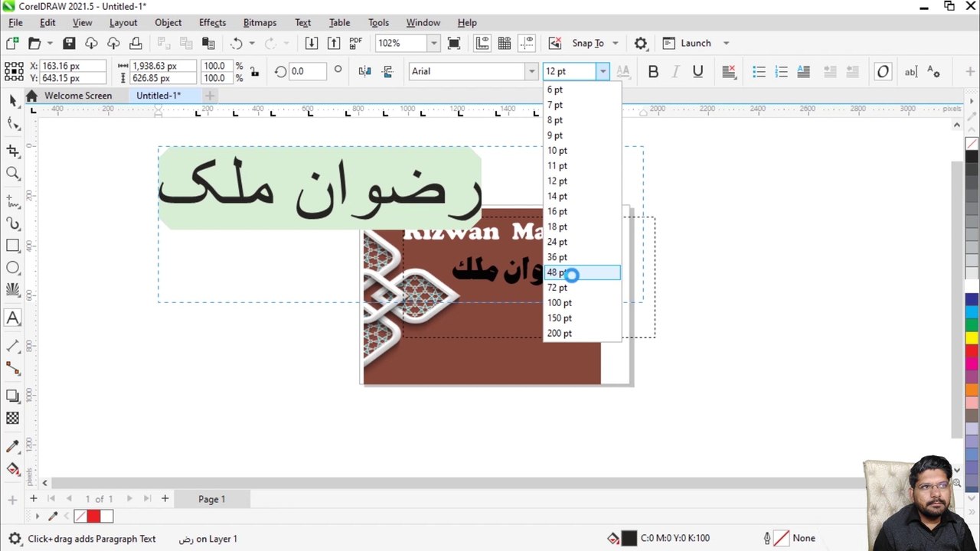Open the font name Arial dropdown
Image resolution: width=980 pixels, height=551 pixels.
(x=531, y=71)
